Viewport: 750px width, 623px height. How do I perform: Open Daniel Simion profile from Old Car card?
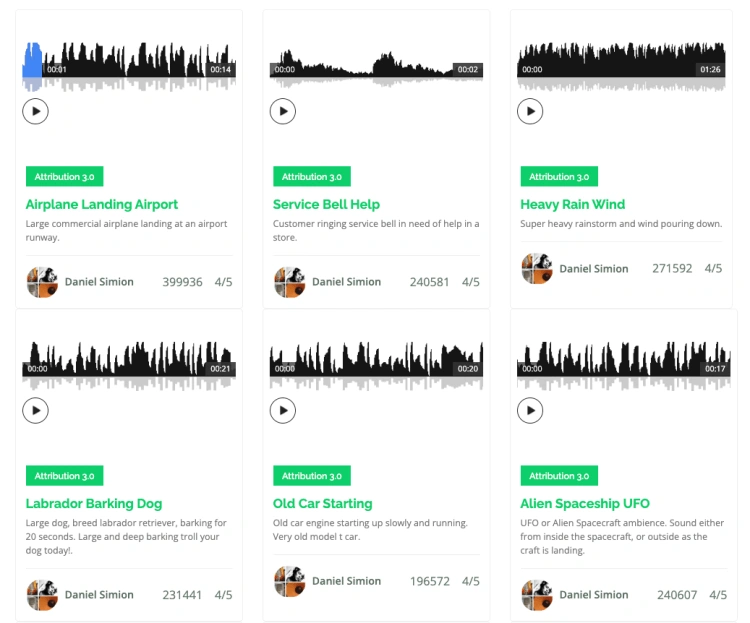click(x=346, y=581)
